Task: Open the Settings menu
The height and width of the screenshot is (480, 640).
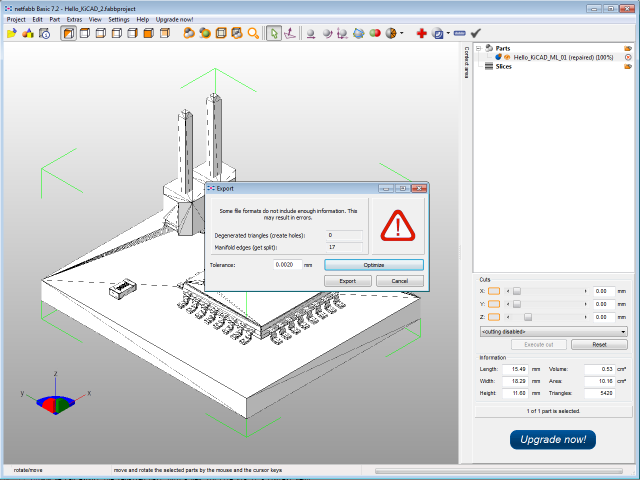Action: pyautogui.click(x=119, y=19)
